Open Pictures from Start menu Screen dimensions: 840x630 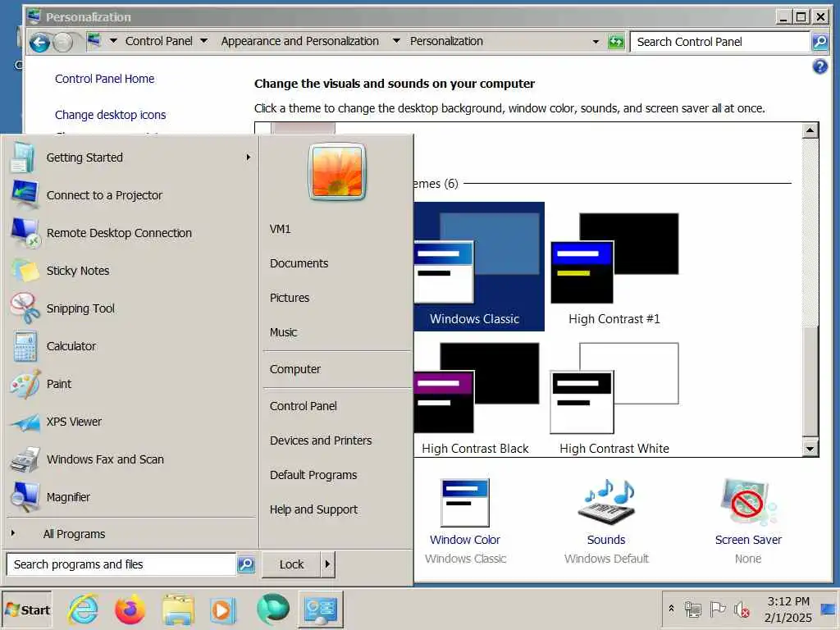point(337,298)
